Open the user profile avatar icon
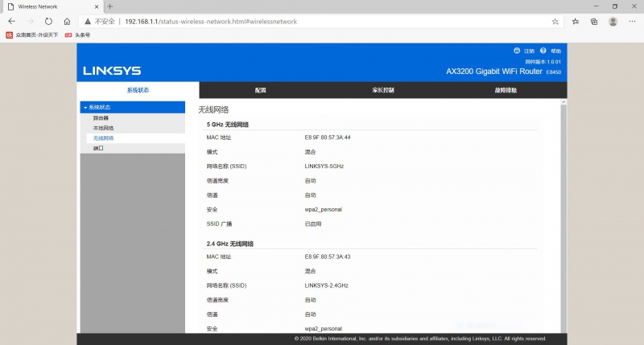The height and width of the screenshot is (345, 644). click(613, 22)
